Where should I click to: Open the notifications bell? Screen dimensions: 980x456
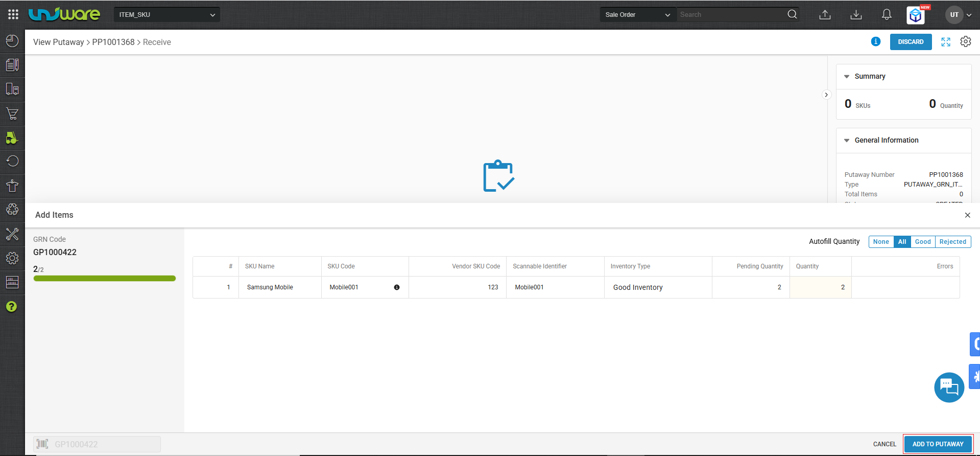(887, 15)
